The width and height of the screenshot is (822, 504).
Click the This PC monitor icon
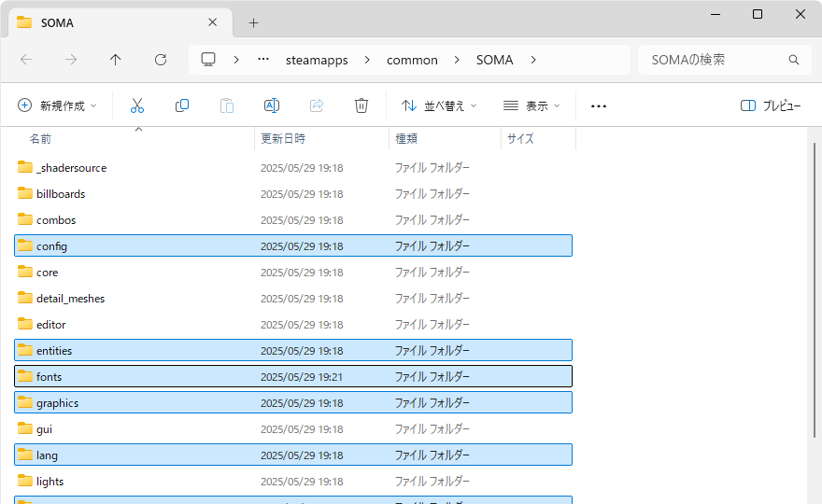(x=208, y=59)
